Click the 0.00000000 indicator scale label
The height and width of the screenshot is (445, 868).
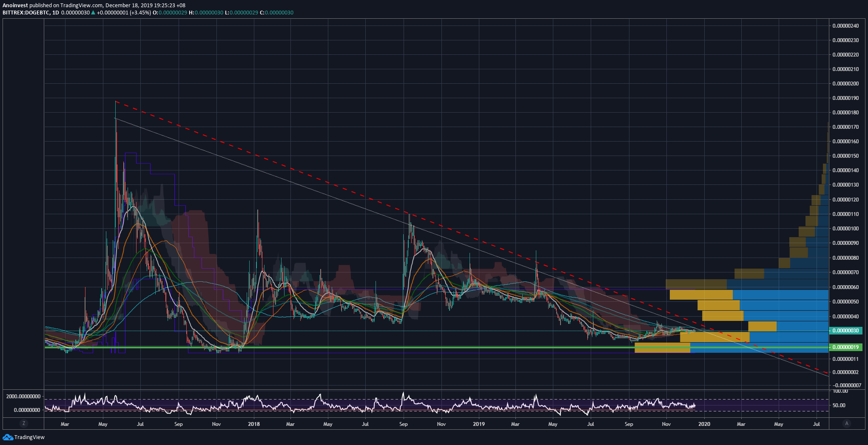tap(27, 410)
